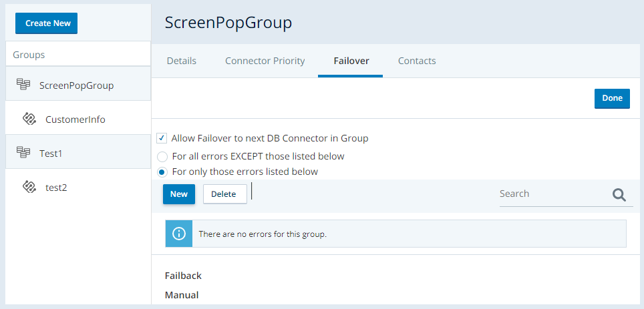Click the test2 connector icon
This screenshot has width=644, height=309.
29,187
